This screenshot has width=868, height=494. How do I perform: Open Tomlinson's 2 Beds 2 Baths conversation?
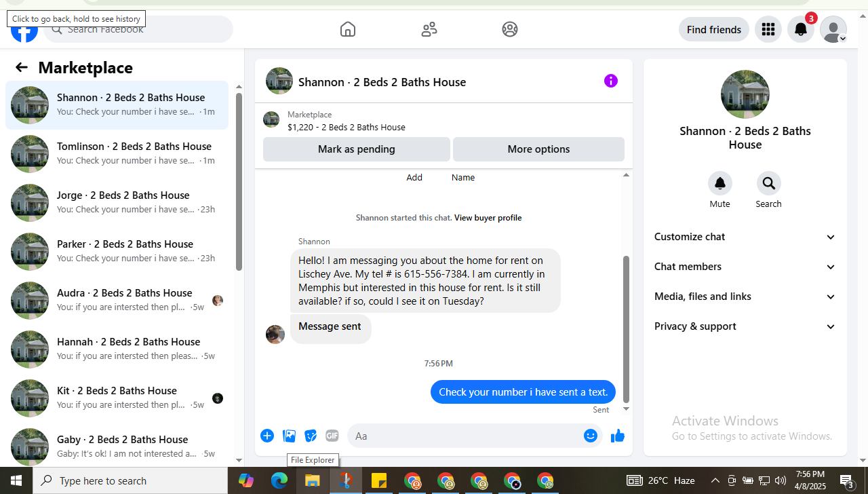pos(117,154)
